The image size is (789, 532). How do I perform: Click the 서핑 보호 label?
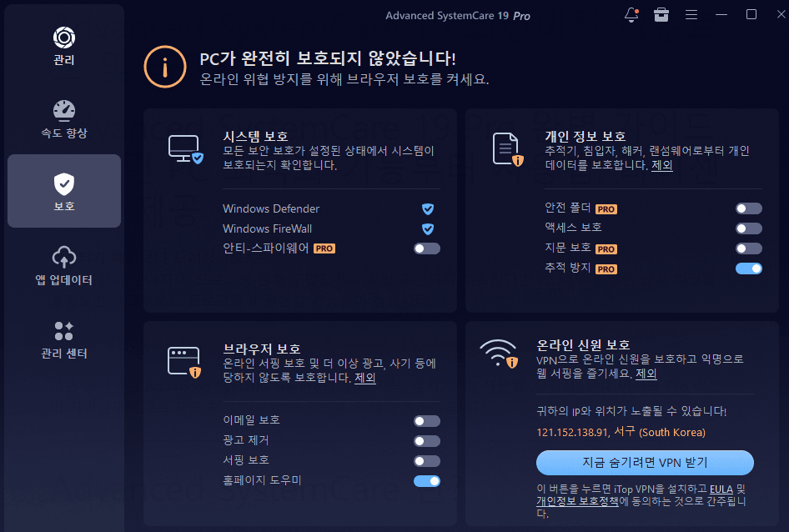[x=246, y=460]
